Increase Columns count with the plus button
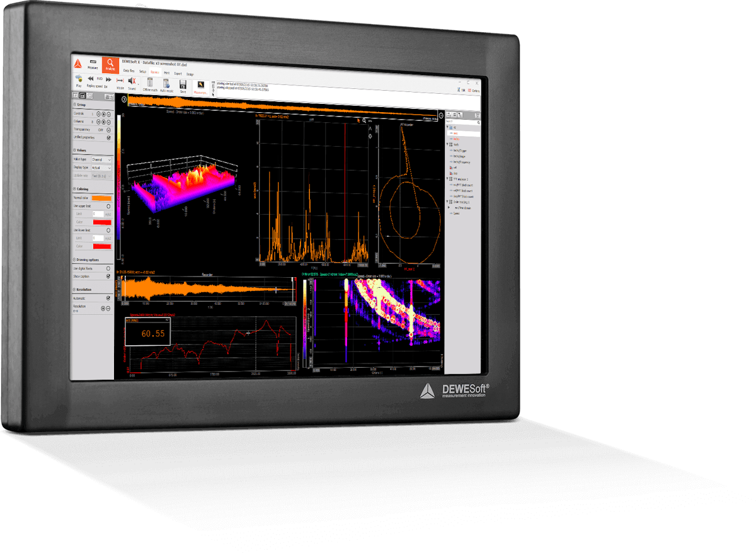Image resolution: width=756 pixels, height=553 pixels. pyautogui.click(x=104, y=122)
